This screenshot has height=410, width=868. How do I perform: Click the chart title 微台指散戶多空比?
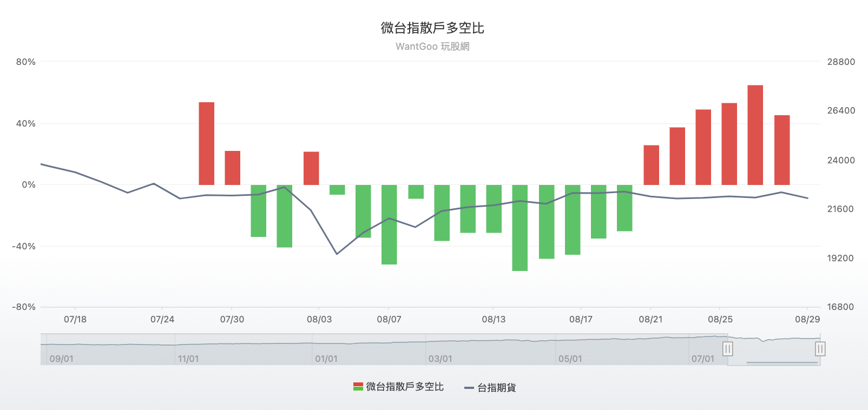point(432,28)
